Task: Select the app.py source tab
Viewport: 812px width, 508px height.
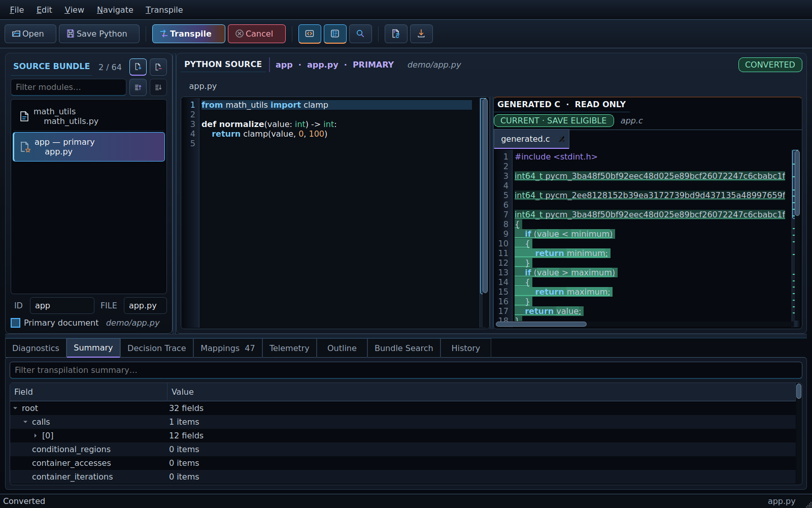Action: 203,86
